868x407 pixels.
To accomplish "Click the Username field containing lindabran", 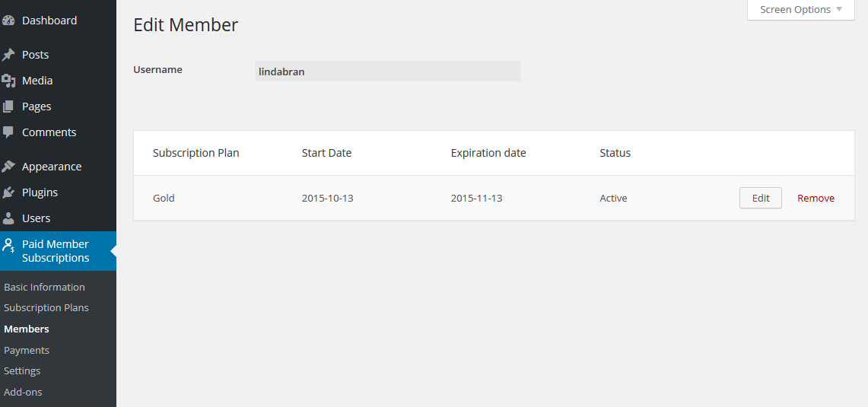I will (388, 72).
